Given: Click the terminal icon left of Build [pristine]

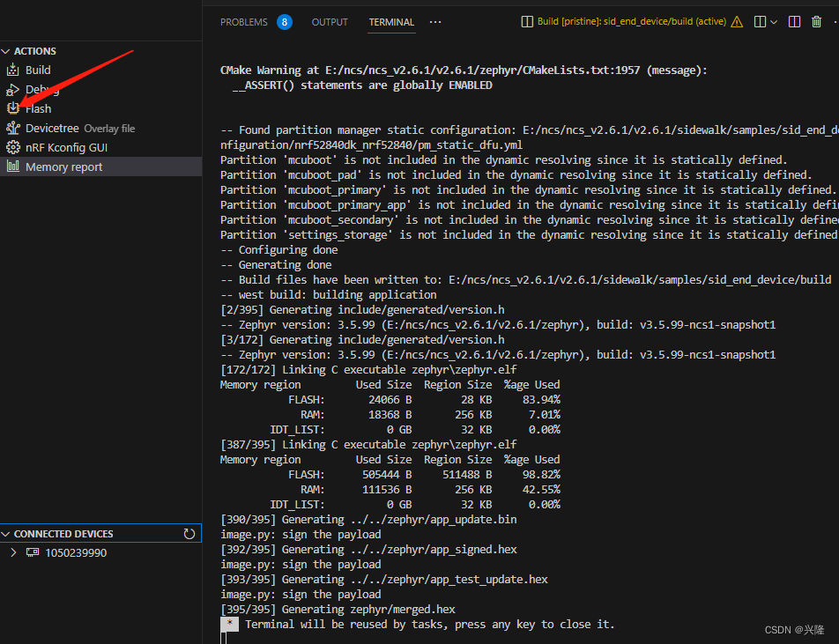Looking at the screenshot, I should click(x=527, y=22).
